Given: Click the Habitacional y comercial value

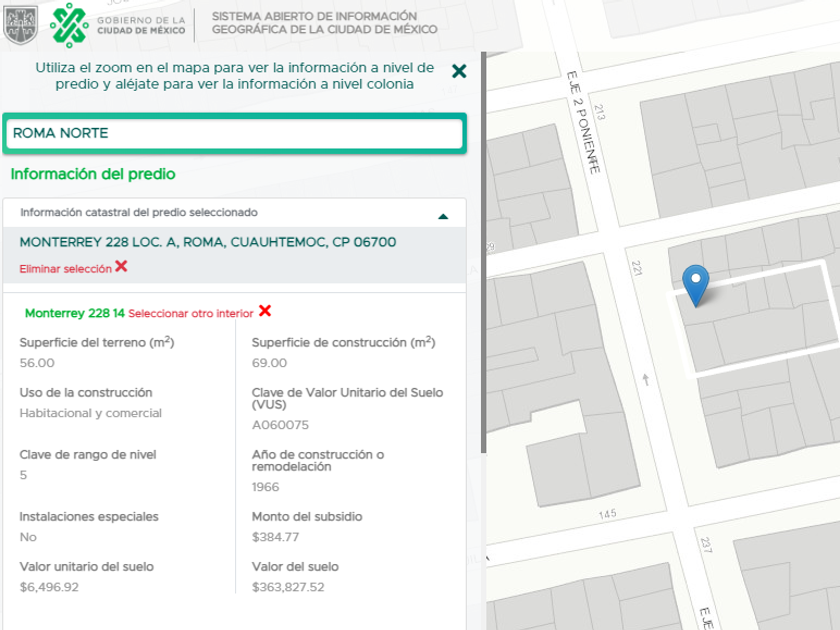Looking at the screenshot, I should click(91, 413).
